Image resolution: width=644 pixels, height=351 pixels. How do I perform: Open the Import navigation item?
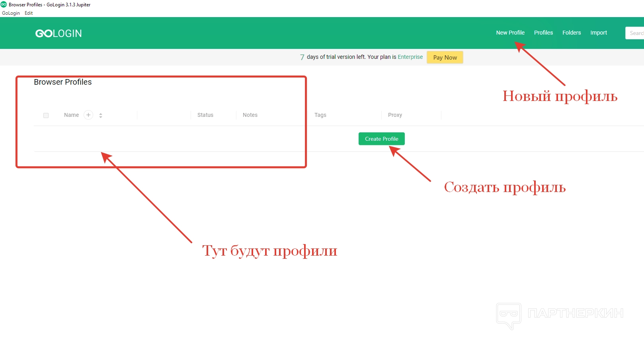[599, 33]
